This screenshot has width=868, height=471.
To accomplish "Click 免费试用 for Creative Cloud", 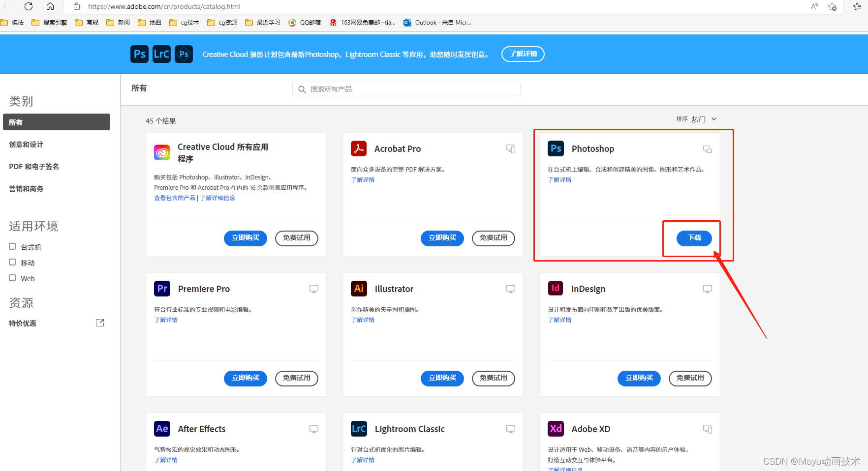I will point(297,238).
